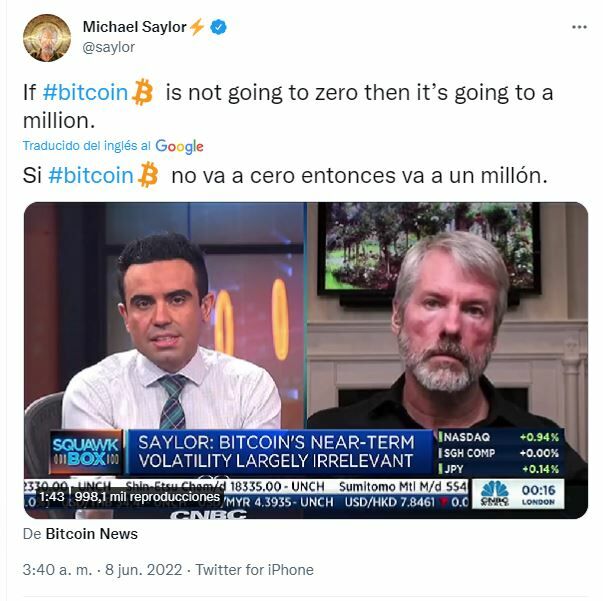The width and height of the screenshot is (603, 601).
Task: Play the embedded CNBC video
Action: pyautogui.click(x=306, y=360)
